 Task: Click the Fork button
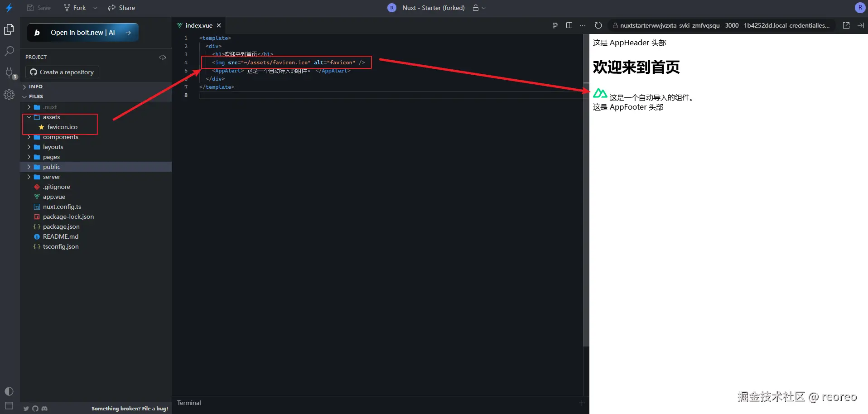[75, 8]
